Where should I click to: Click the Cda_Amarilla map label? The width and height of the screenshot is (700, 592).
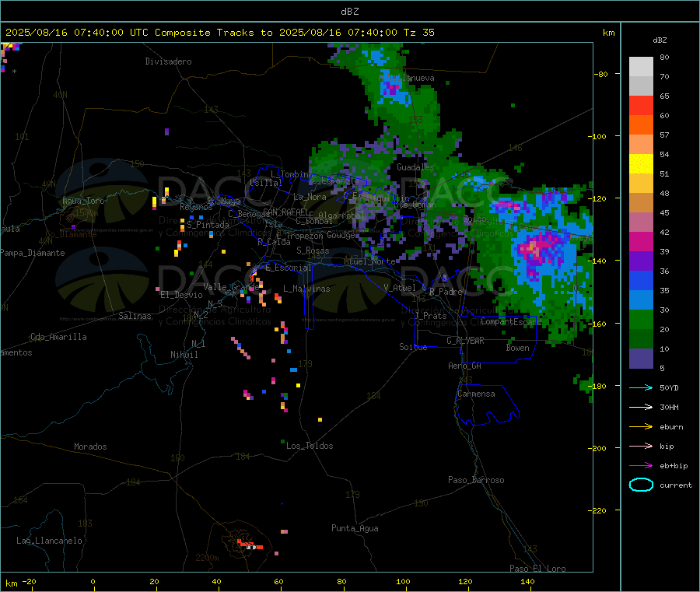(58, 337)
